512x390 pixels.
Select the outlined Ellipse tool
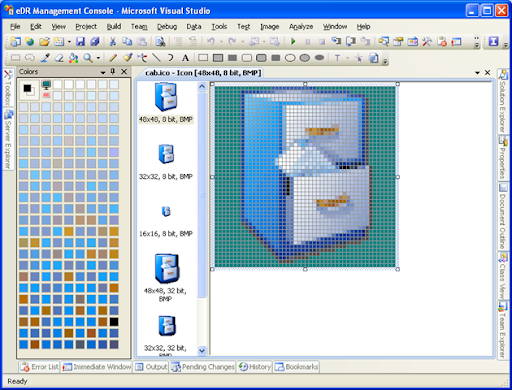tap(290, 58)
